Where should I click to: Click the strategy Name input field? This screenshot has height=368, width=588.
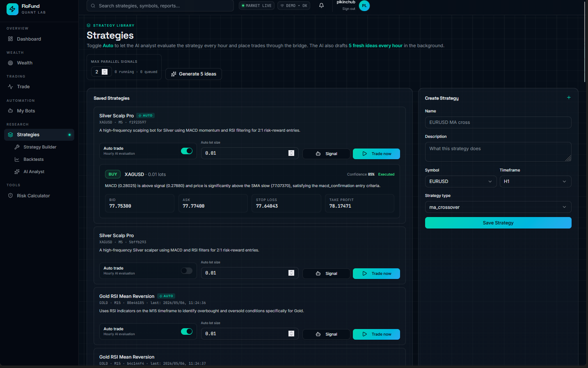point(498,122)
